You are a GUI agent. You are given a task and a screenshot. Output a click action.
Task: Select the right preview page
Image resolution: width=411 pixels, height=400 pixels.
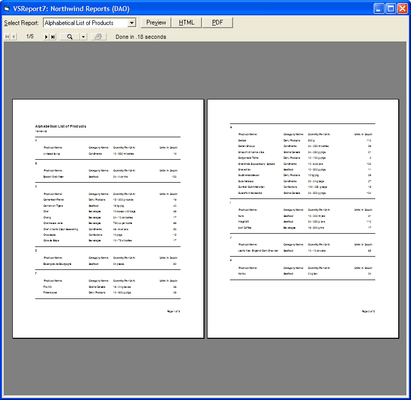(x=303, y=219)
